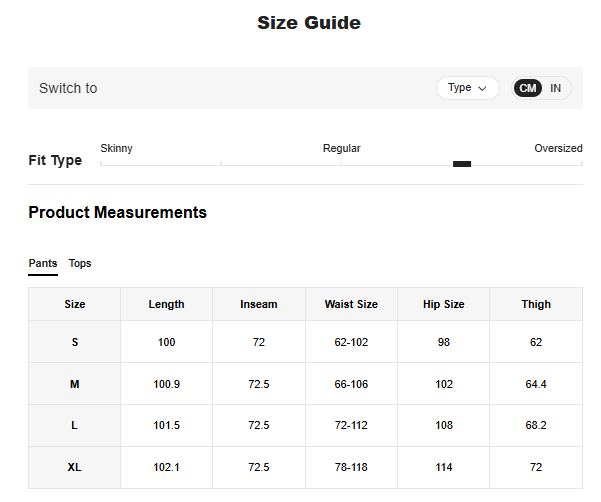Click the Inseam column header
The height and width of the screenshot is (502, 601).
point(259,304)
